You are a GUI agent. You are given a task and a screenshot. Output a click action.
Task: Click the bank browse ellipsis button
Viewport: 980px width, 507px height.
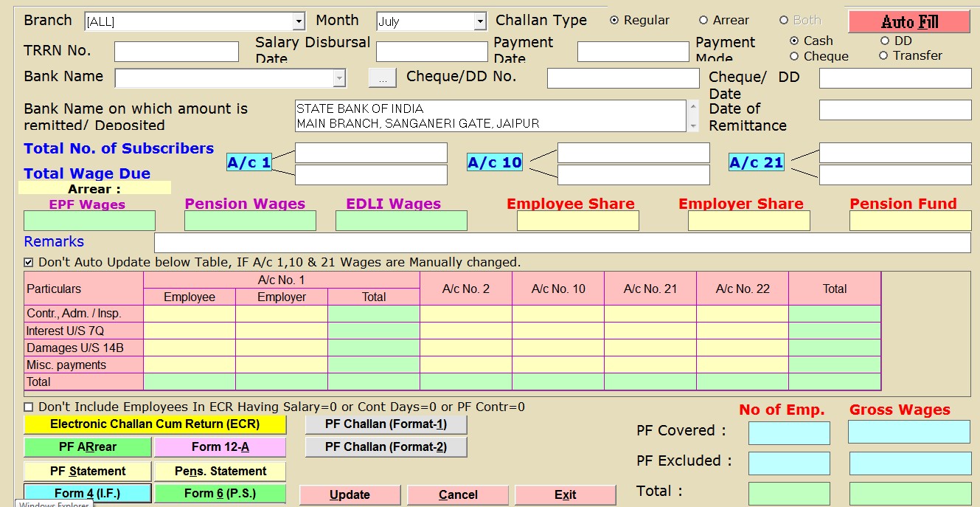pyautogui.click(x=382, y=77)
